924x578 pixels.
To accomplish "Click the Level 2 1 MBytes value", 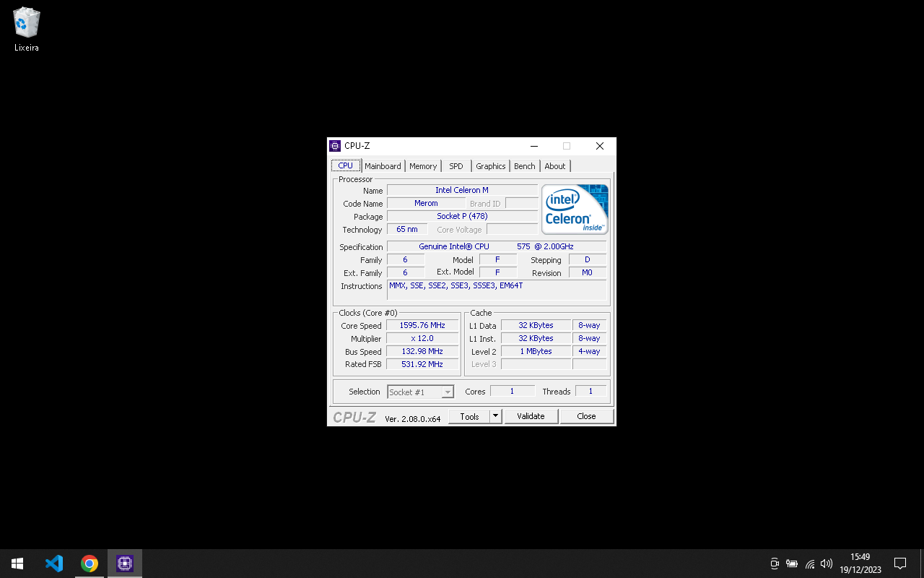I will point(536,351).
